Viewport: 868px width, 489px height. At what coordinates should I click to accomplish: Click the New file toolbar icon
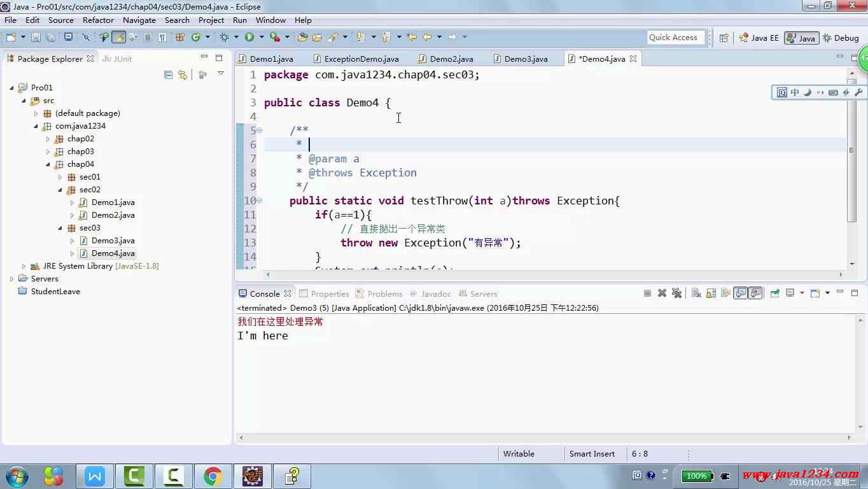pos(11,37)
